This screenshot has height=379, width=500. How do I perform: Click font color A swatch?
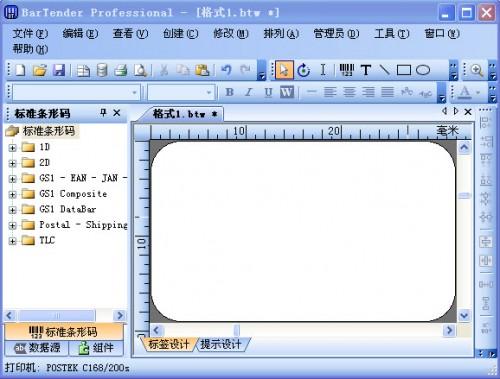click(x=465, y=92)
